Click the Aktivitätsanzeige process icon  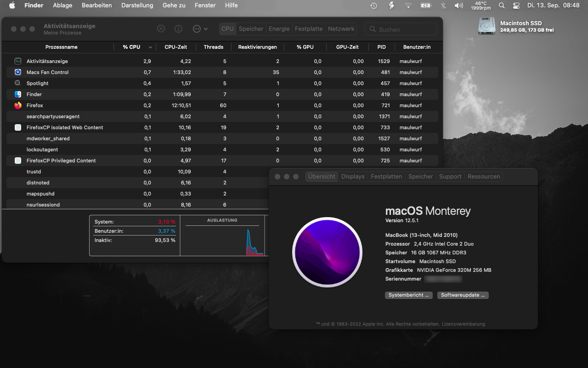point(18,61)
